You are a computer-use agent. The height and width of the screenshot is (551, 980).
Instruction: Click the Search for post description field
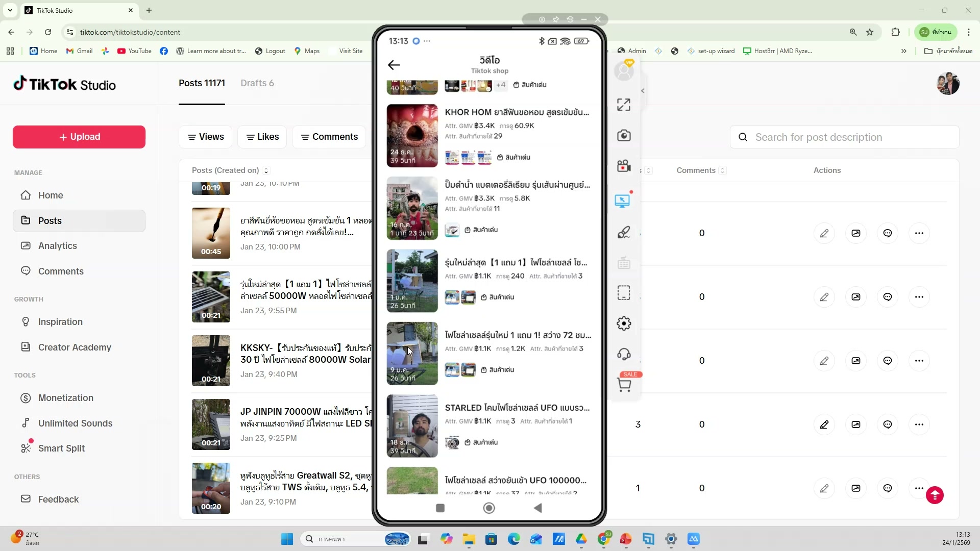click(x=850, y=137)
